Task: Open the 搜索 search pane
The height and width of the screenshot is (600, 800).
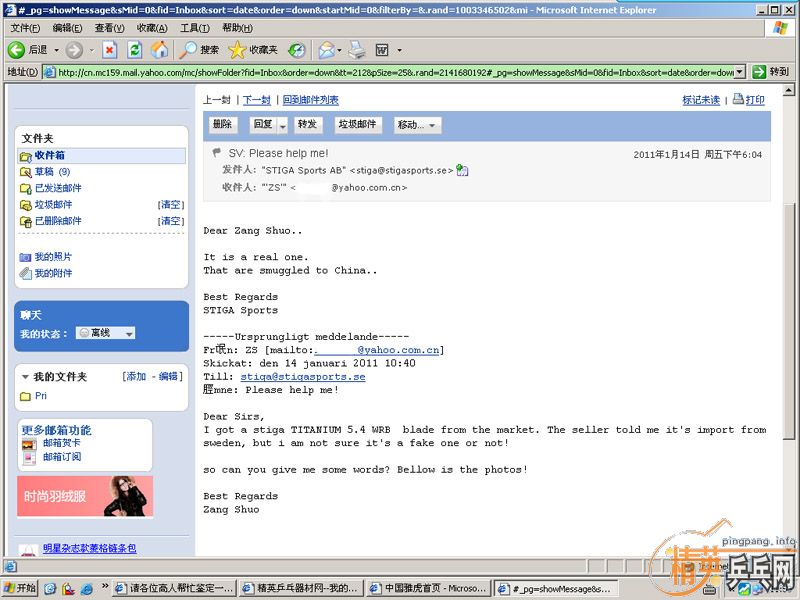Action: pyautogui.click(x=199, y=49)
